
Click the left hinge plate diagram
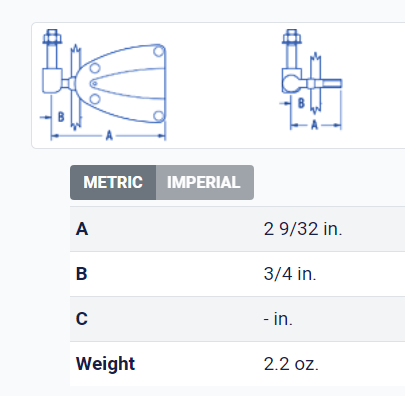coord(103,85)
